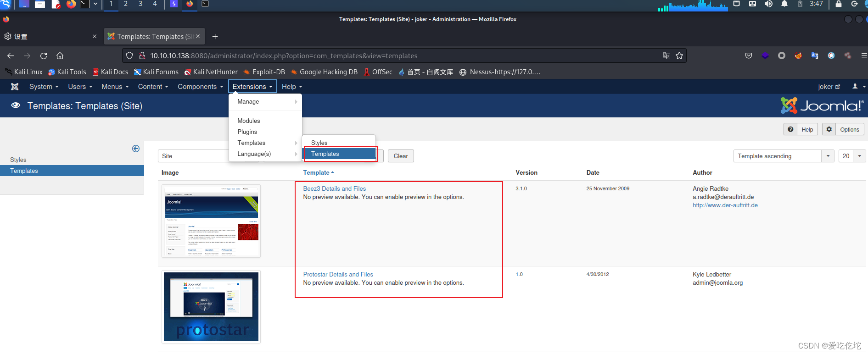Open the Kali Tools bookmark
This screenshot has width=868, height=354.
[x=67, y=72]
